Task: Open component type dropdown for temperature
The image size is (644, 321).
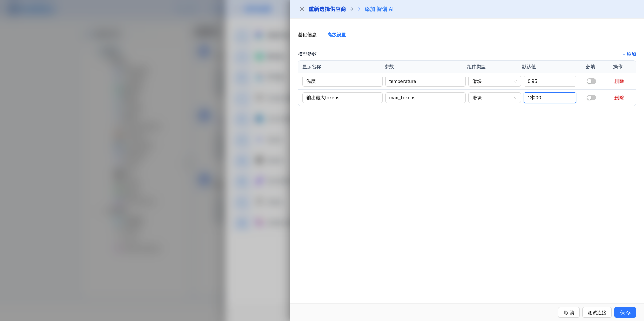Action: pyautogui.click(x=494, y=81)
